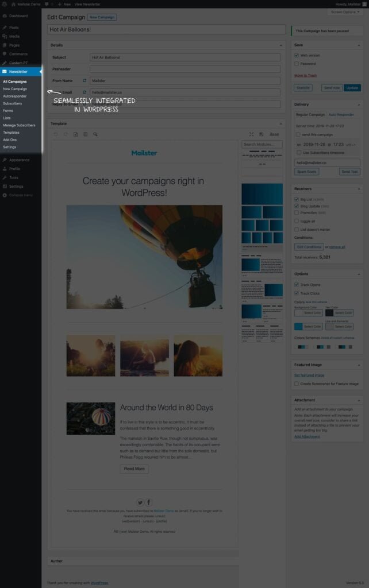Screen dimensions: 369x588
Task: Switch to the Auto Responder tab
Action: pos(341,115)
